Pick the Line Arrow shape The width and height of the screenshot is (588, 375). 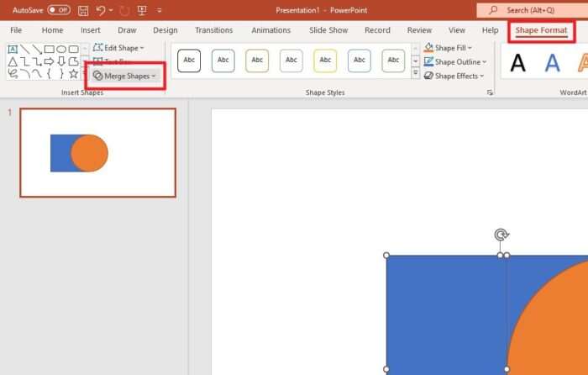[37, 49]
